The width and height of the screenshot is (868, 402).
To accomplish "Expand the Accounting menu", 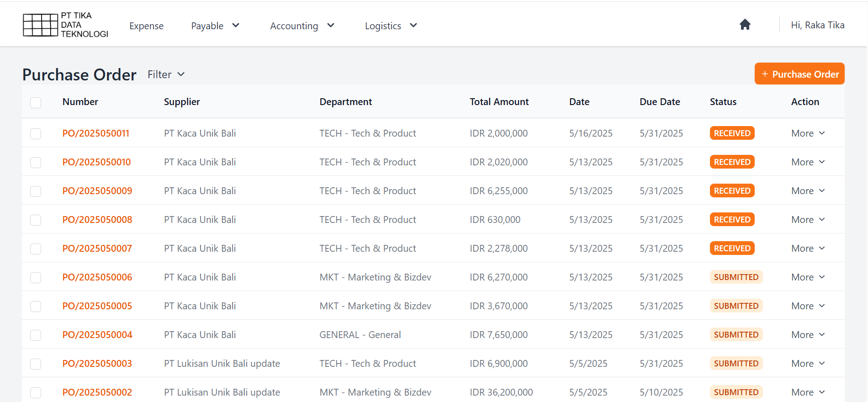I will click(302, 26).
